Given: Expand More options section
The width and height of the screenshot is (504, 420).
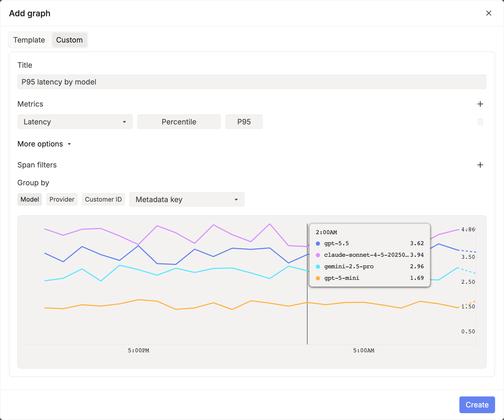Looking at the screenshot, I should click(x=44, y=144).
